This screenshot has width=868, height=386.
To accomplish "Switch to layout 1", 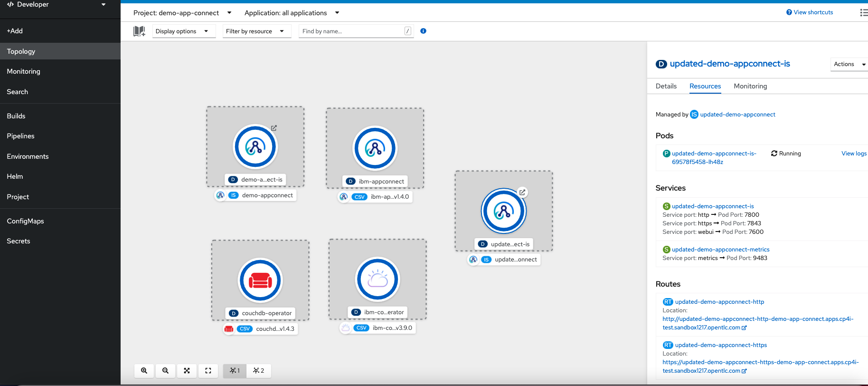I will pos(235,371).
